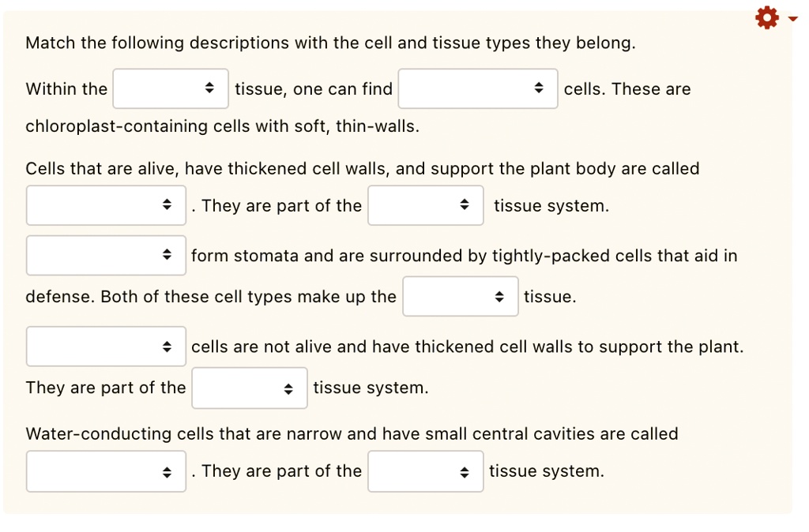Click the arrow icon in the water-conducting cells selector
The image size is (809, 532).
(167, 470)
